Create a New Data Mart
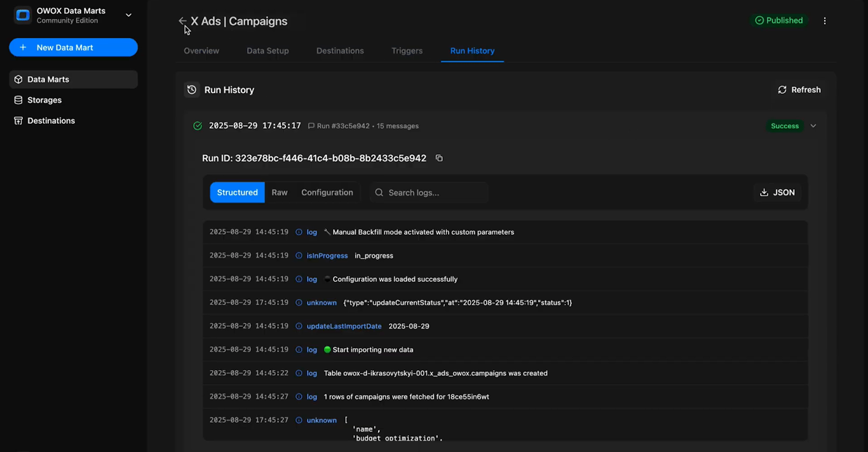The height and width of the screenshot is (452, 868). (73, 48)
